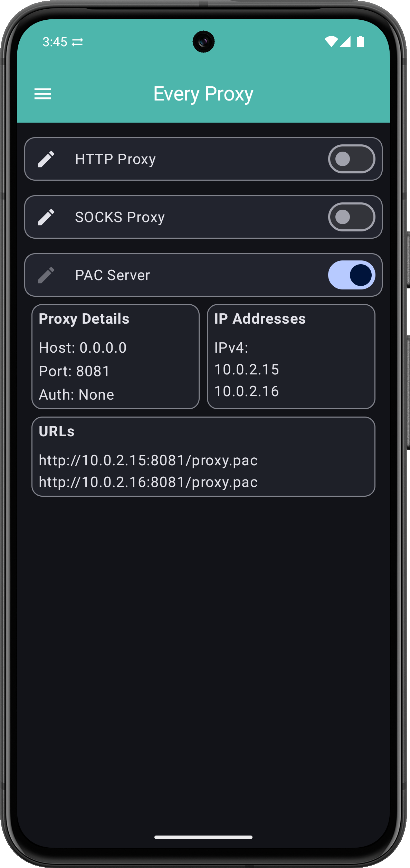Tap the home gesture bar
Viewport: 410px width, 868px height.
203,837
